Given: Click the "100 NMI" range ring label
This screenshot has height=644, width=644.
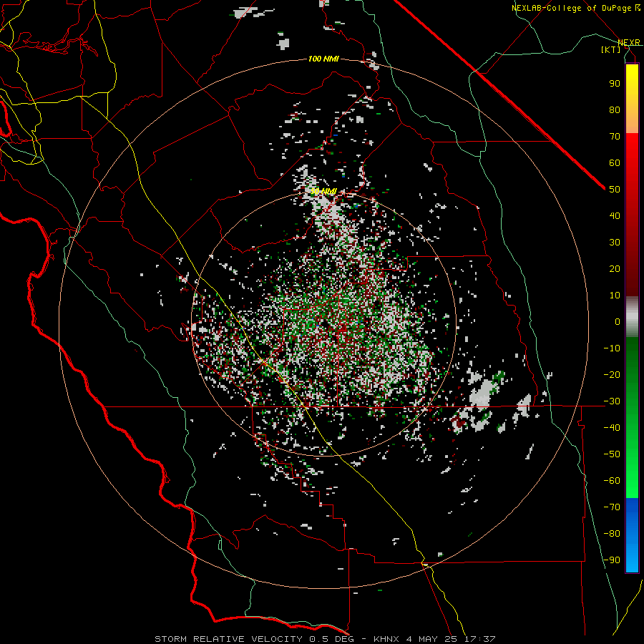Looking at the screenshot, I should point(323,59).
